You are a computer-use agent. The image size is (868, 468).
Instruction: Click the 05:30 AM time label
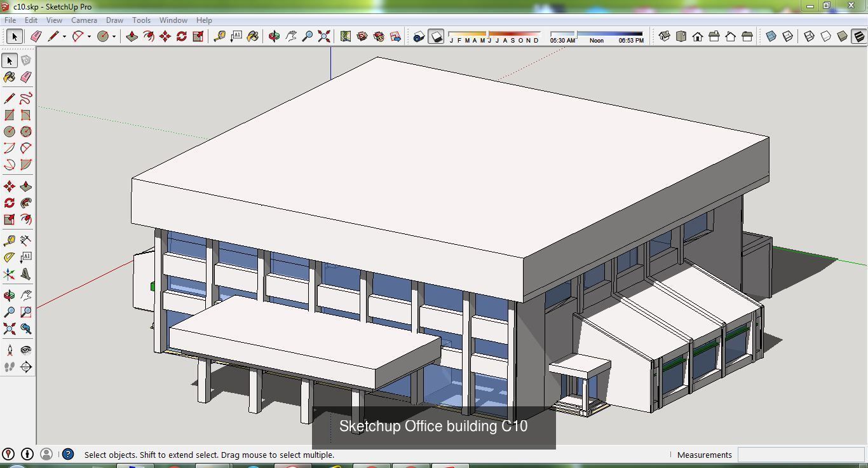coord(562,40)
